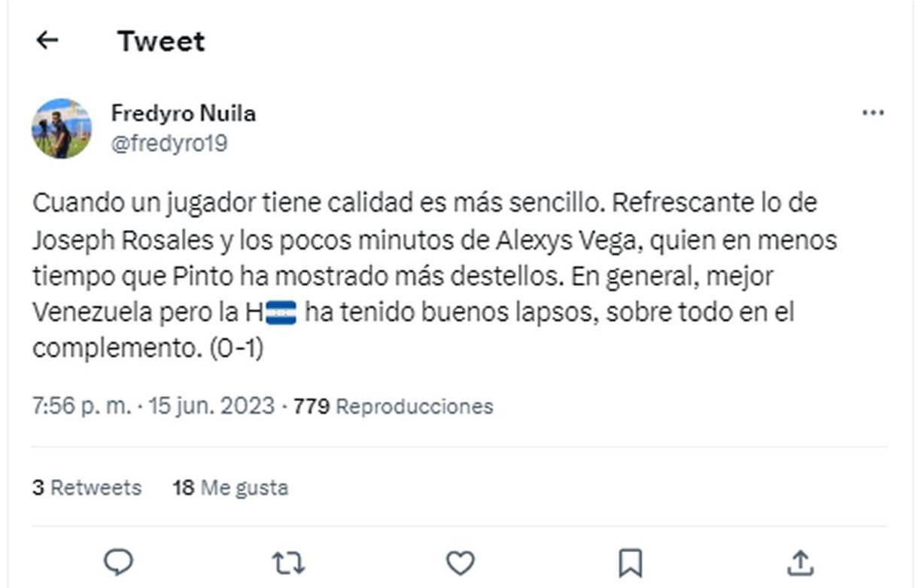Click the Honduras flag emoji in the text
The height and width of the screenshot is (588, 921).
[281, 314]
